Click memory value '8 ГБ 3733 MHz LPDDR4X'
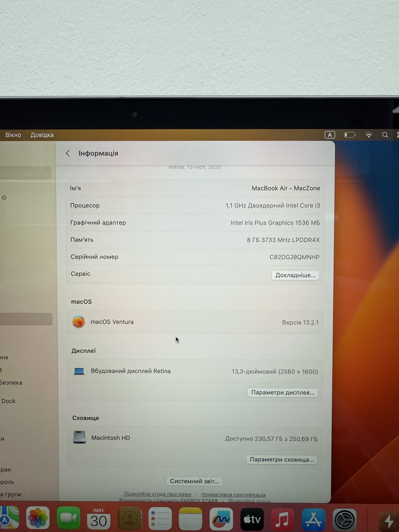The image size is (399, 532). click(x=283, y=240)
